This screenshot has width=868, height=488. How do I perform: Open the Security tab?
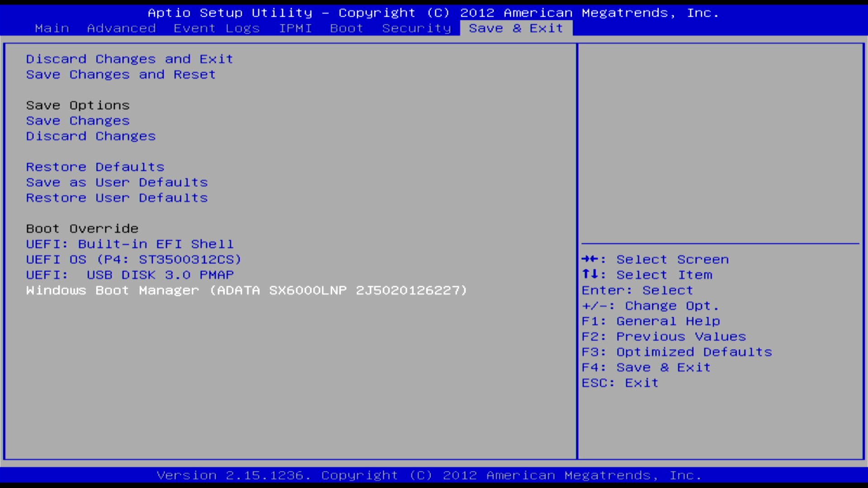pos(416,28)
